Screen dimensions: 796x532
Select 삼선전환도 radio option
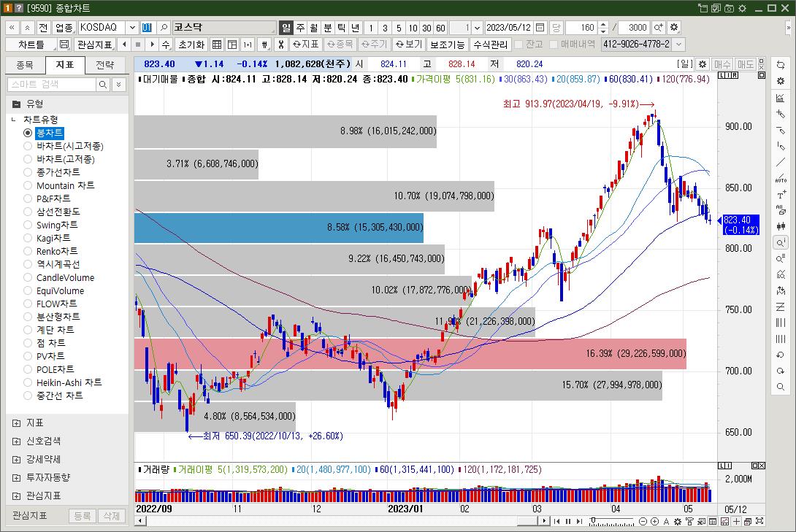click(x=28, y=212)
